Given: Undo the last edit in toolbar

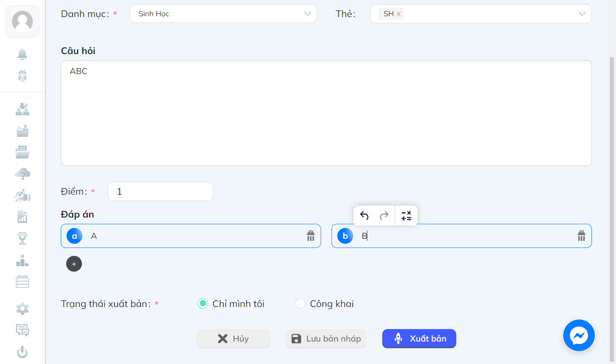Looking at the screenshot, I should (x=364, y=215).
